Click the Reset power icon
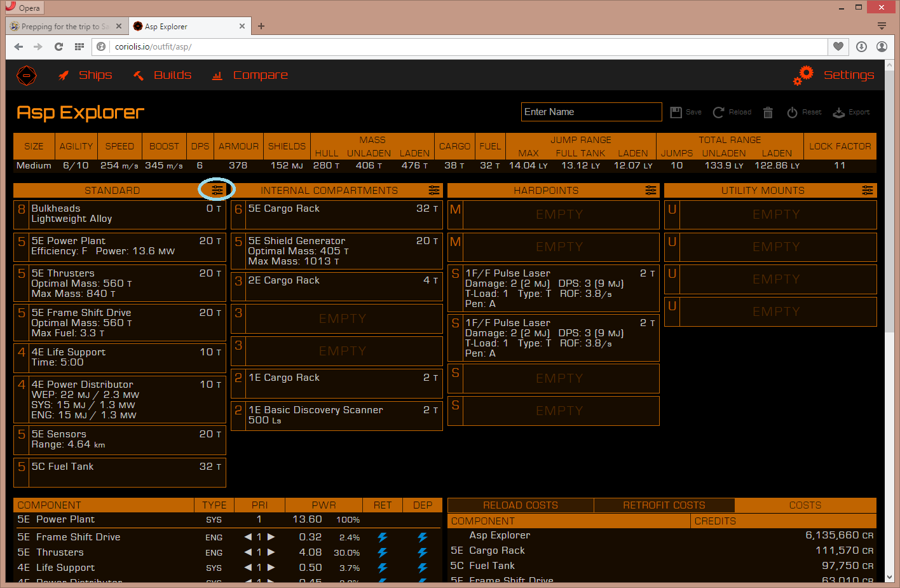Viewport: 900px width, 588px height. 792,113
